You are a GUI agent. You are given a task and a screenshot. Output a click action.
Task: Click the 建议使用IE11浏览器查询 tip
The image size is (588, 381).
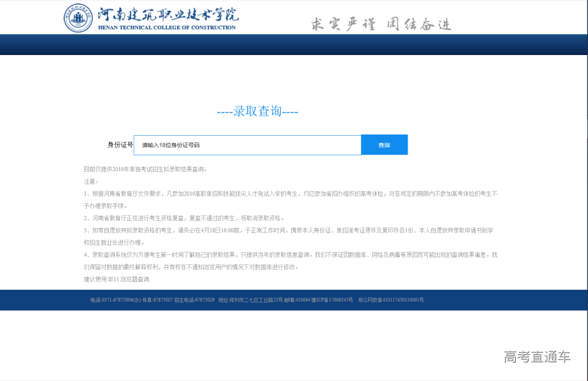117,279
